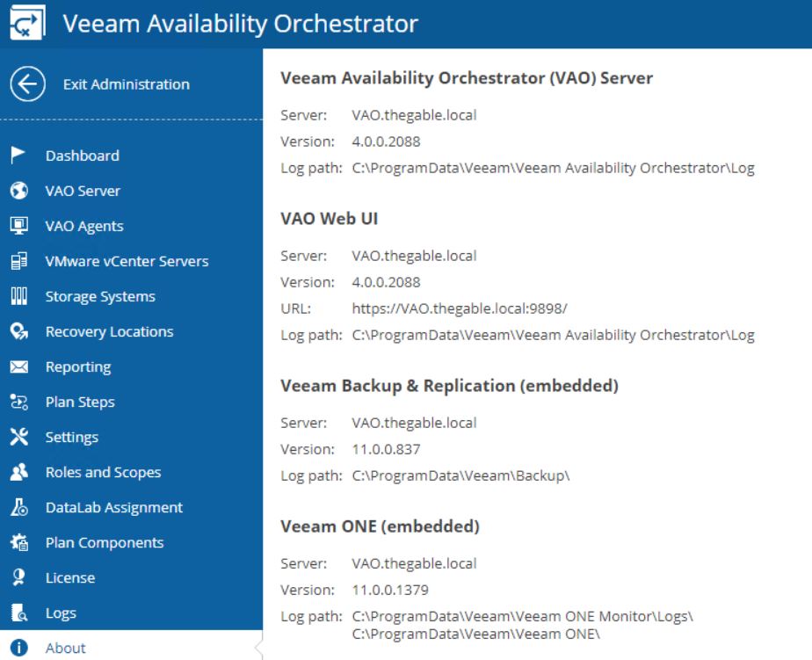812x660 pixels.
Task: Open VAO Agents monitor icon
Action: [x=19, y=226]
